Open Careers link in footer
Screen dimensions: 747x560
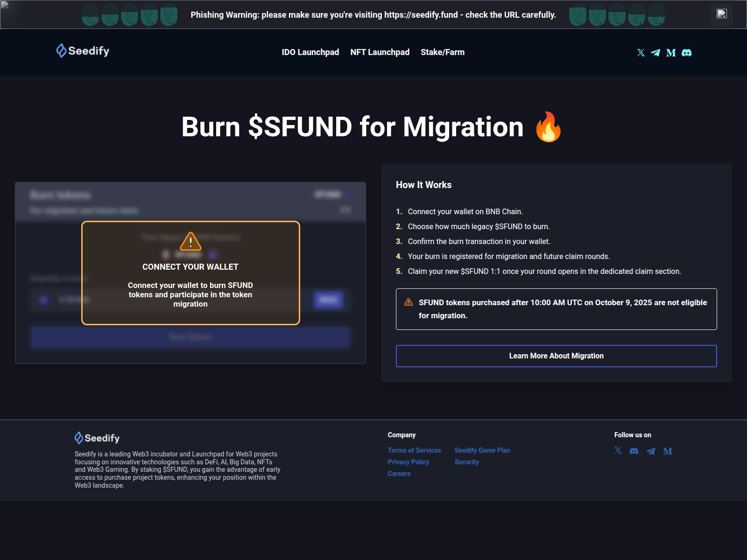click(399, 474)
